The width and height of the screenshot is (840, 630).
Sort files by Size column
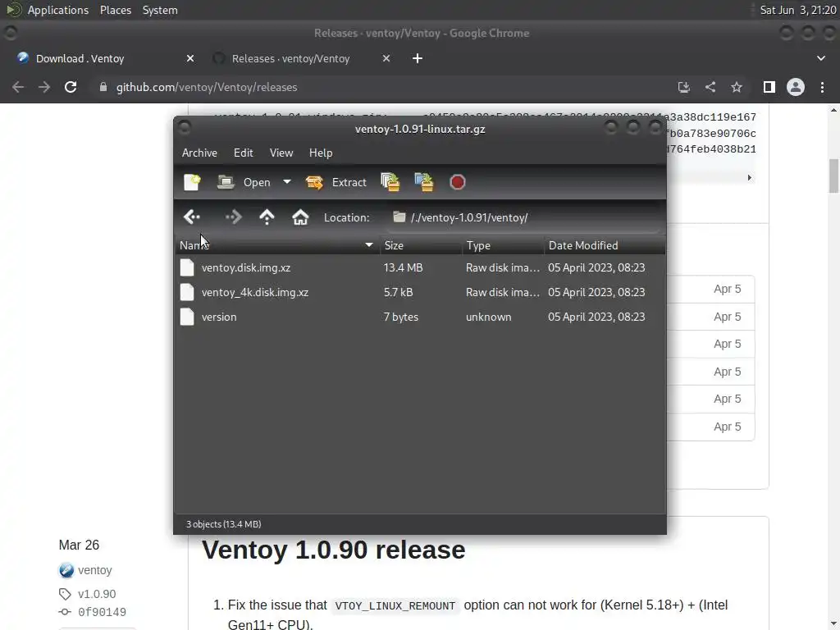pos(421,245)
